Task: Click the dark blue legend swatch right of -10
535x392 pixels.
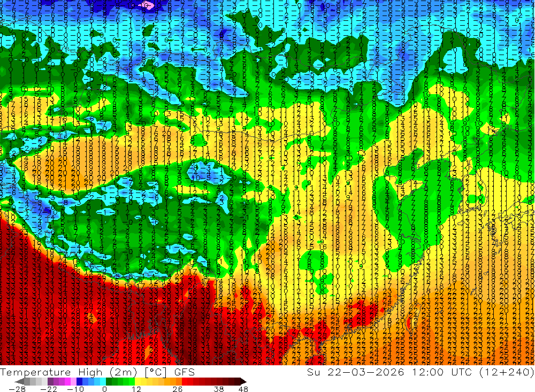Action: pyautogui.click(x=80, y=382)
